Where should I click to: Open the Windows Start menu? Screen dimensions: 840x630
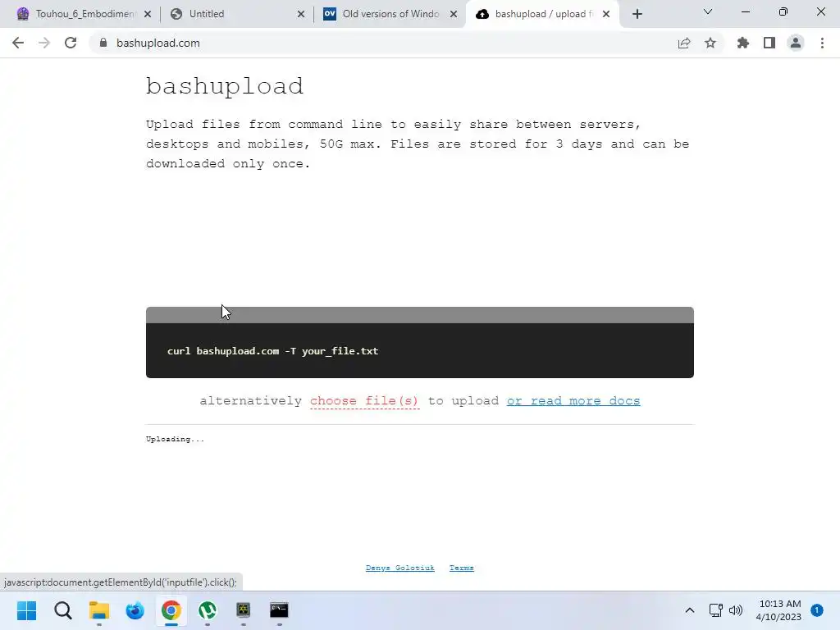point(27,610)
